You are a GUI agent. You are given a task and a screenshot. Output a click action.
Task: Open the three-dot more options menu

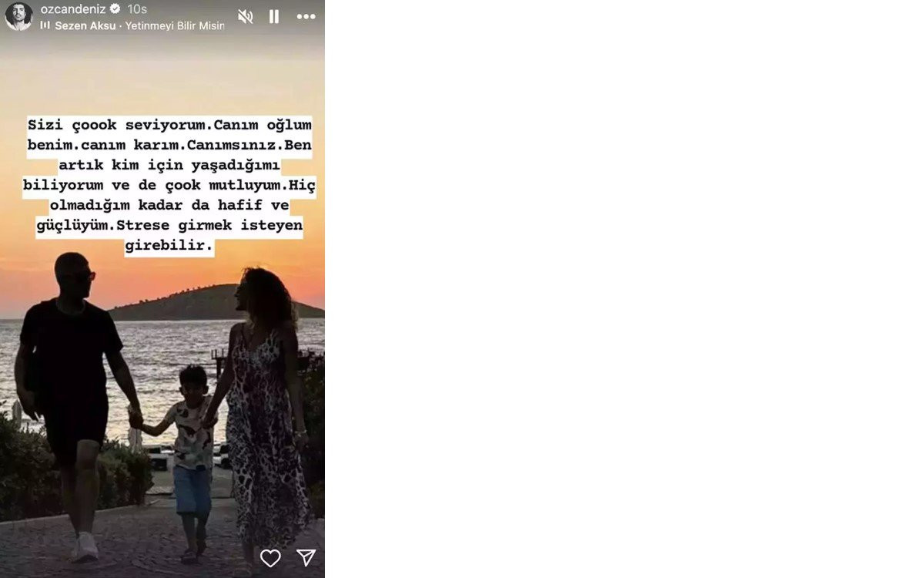click(x=306, y=16)
